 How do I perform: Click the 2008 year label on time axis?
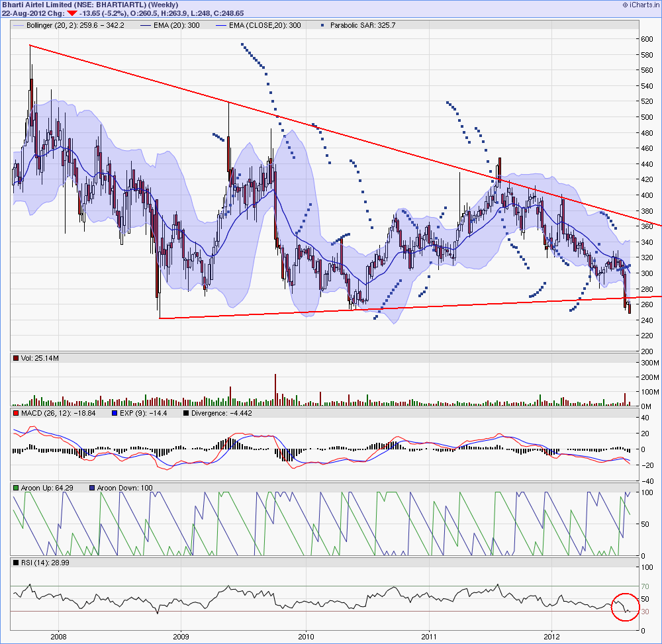58,637
